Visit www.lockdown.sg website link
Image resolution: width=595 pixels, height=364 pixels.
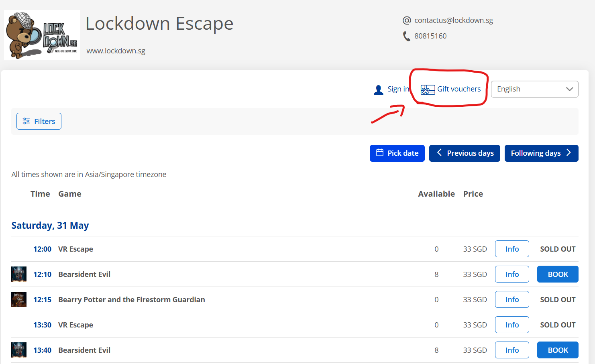point(116,51)
